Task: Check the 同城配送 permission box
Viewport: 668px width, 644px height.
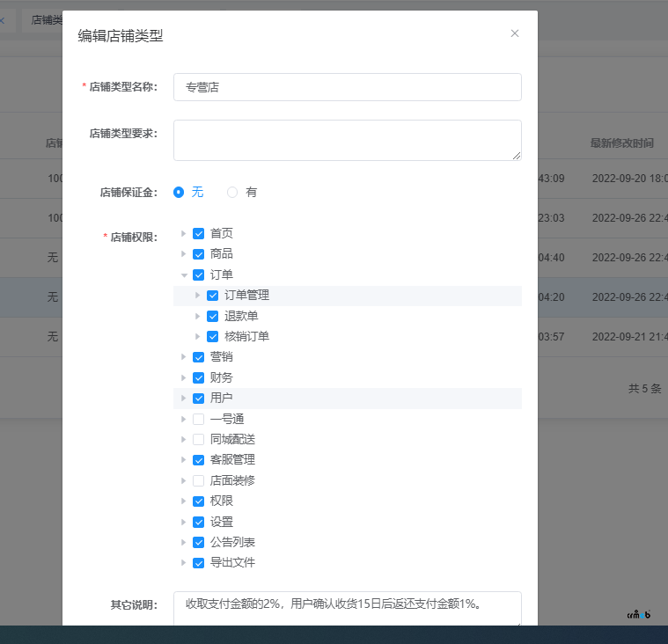Action: pos(198,439)
